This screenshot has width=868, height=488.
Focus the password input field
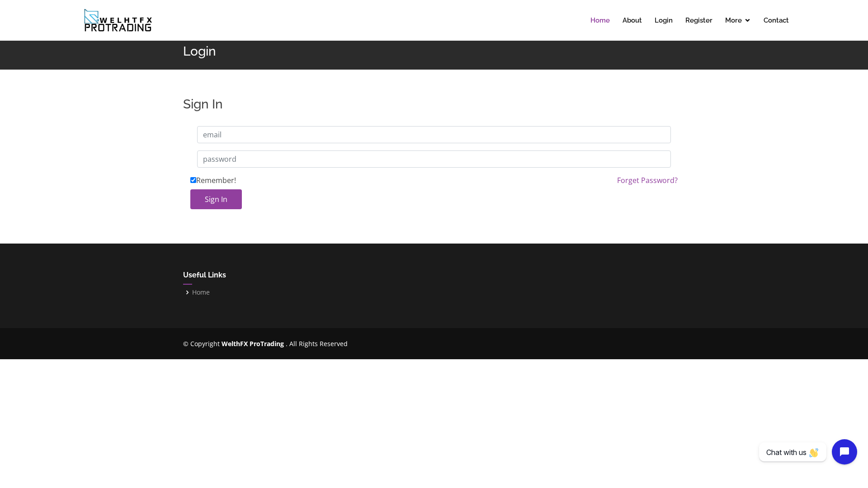click(x=434, y=159)
